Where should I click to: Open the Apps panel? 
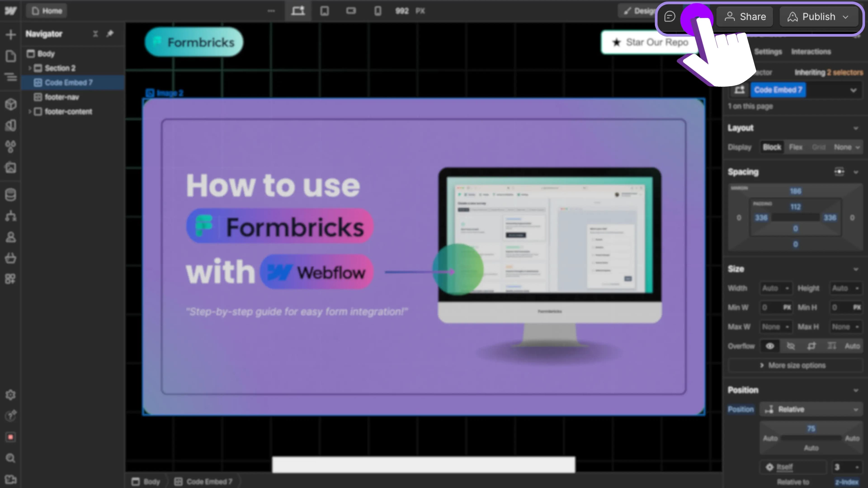coord(10,279)
